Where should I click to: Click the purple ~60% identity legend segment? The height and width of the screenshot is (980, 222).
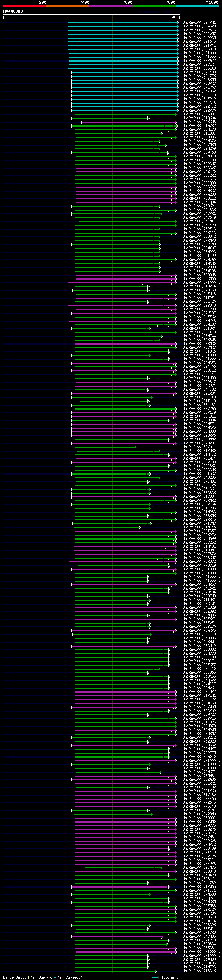point(111,6)
